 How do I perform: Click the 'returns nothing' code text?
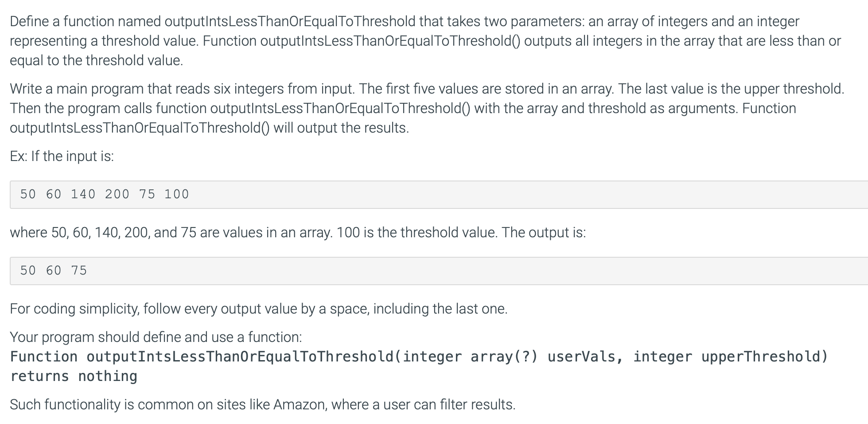point(74,376)
